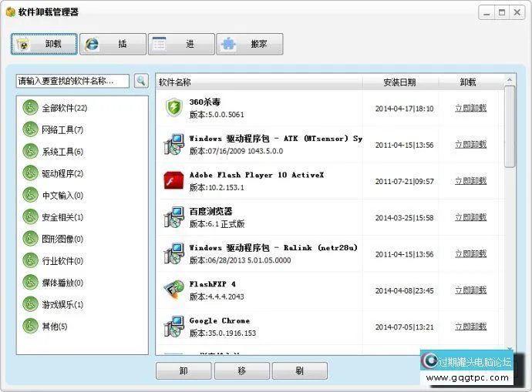Click the list window icon on 进 tab
532x392 pixels.
click(159, 44)
